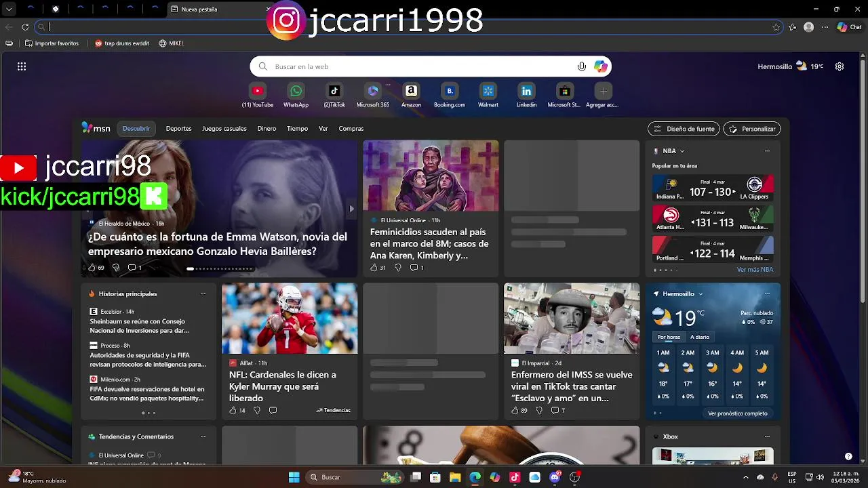Select the Dinero tab
Image resolution: width=868 pixels, height=488 pixels.
coord(267,129)
